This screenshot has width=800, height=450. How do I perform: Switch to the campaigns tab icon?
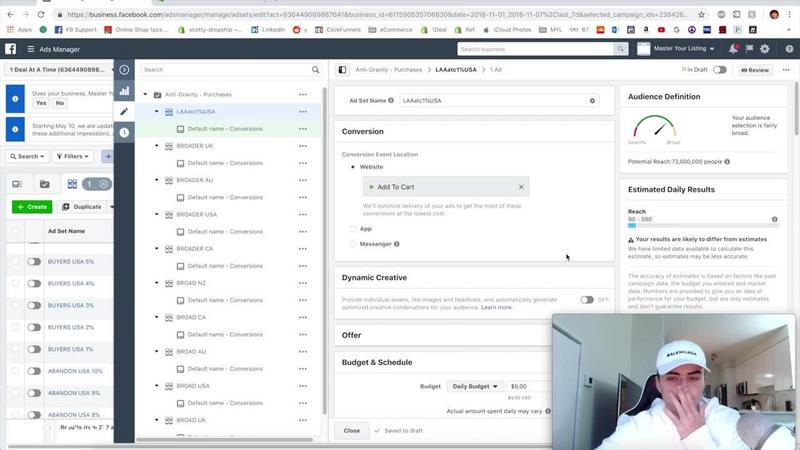point(44,184)
